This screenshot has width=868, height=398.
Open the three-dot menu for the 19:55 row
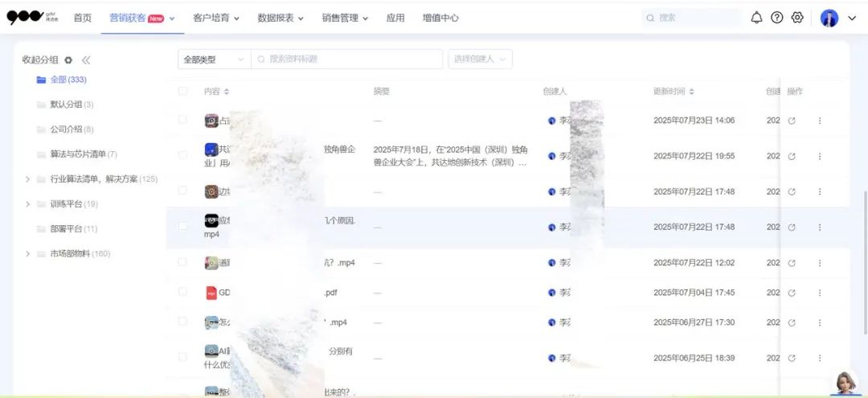820,156
